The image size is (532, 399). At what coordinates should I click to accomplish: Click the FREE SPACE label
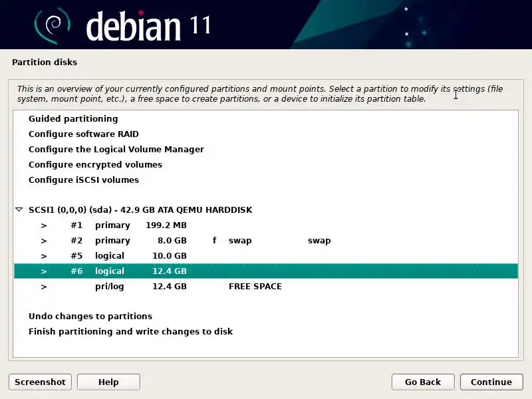tap(255, 287)
